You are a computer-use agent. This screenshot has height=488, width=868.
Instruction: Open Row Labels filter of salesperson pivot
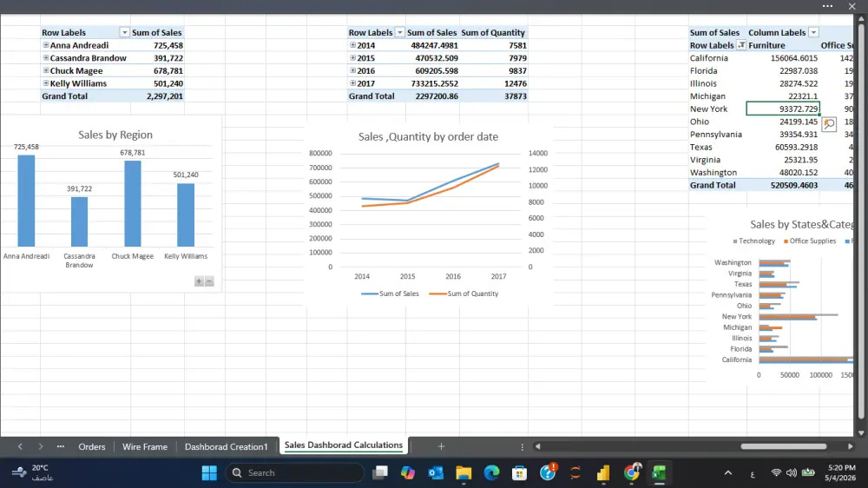click(x=124, y=32)
